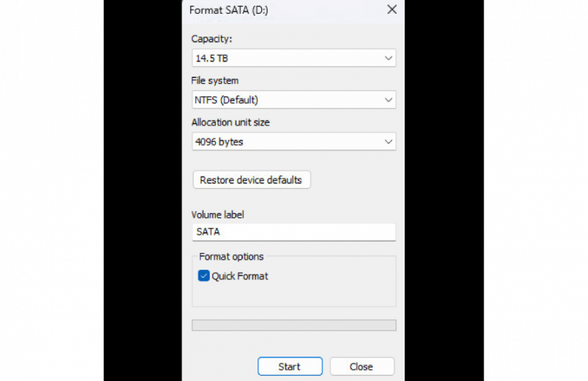Expand the 4096 bytes allocation size dropdown
This screenshot has width=588, height=381.
click(287, 142)
